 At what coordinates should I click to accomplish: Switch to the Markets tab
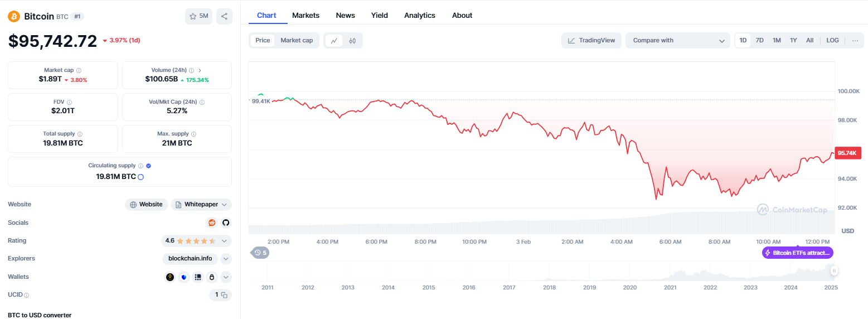click(x=306, y=16)
